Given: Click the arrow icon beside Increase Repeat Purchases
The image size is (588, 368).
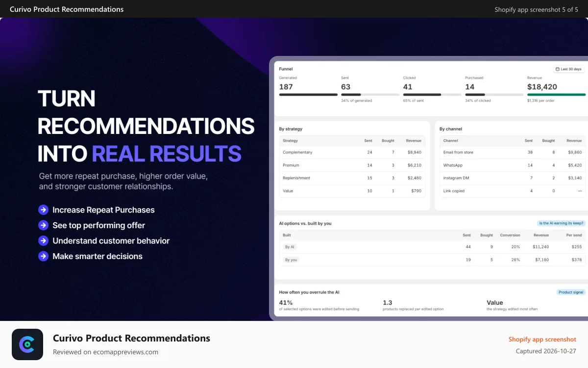Looking at the screenshot, I should (43, 210).
